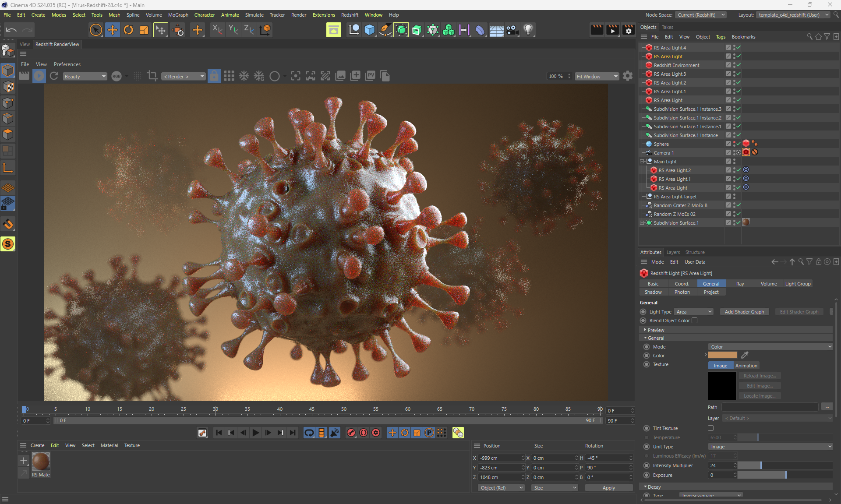Click the Light bulb icon in toolbar
Image resolution: width=841 pixels, height=504 pixels.
528,30
